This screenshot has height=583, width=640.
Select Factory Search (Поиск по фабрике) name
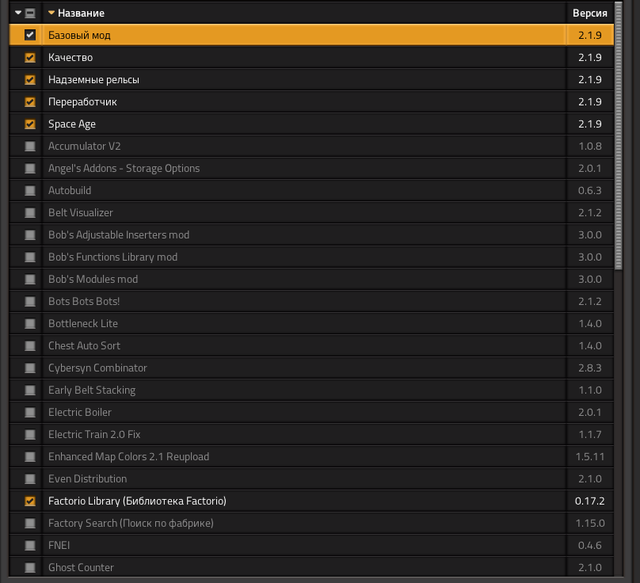tap(131, 523)
